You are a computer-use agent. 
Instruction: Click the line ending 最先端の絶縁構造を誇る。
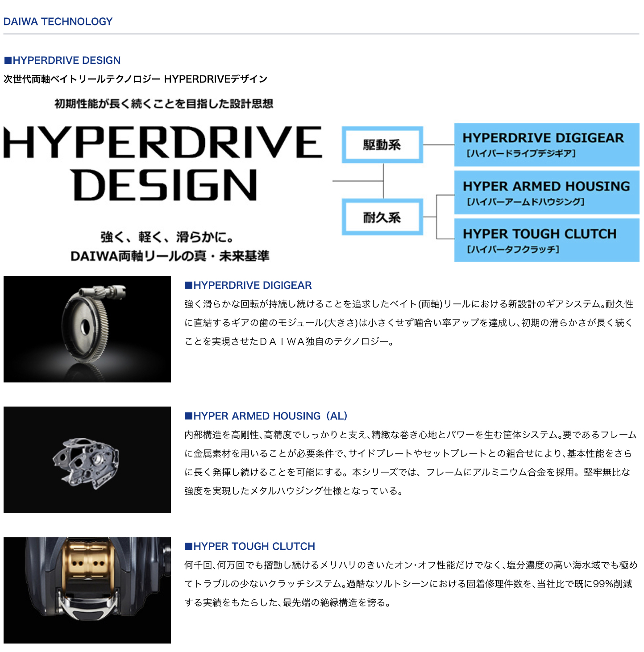click(288, 602)
